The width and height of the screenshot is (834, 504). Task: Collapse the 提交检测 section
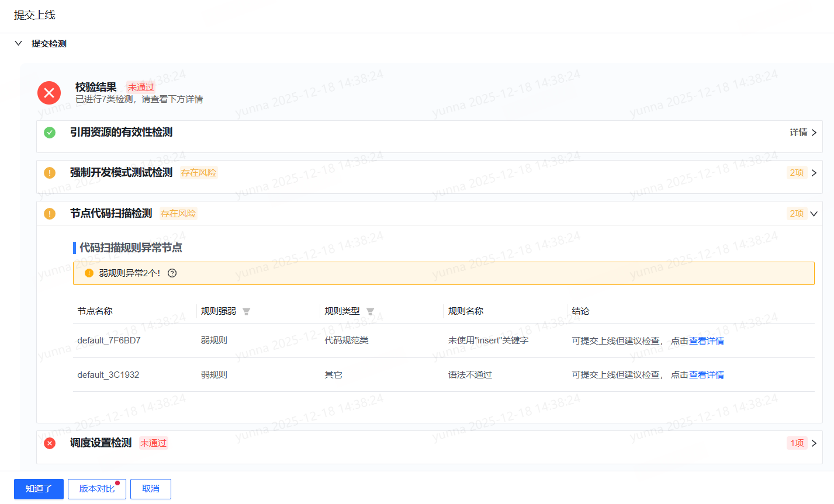(18, 43)
